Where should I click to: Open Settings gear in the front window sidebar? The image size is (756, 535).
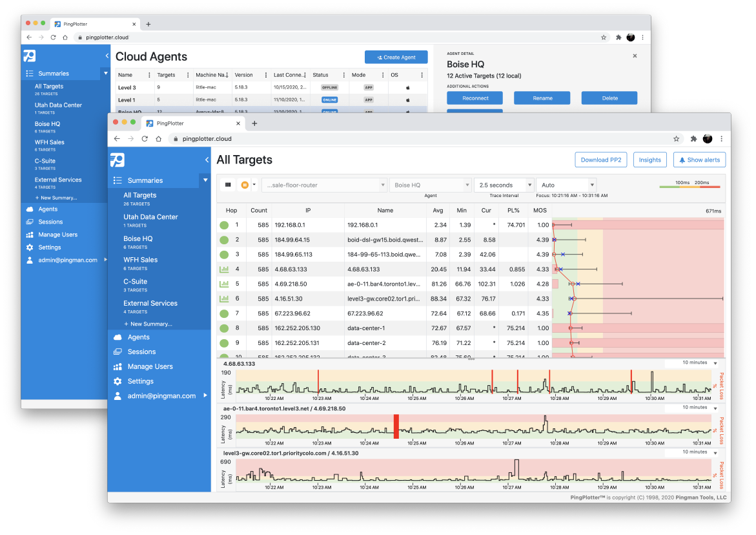coord(117,381)
